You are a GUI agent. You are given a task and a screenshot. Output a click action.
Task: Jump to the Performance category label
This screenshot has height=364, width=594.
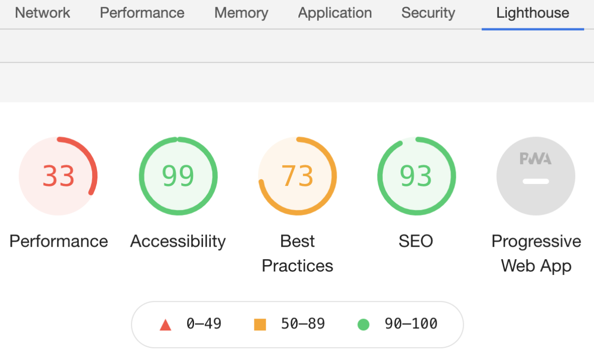[58, 241]
